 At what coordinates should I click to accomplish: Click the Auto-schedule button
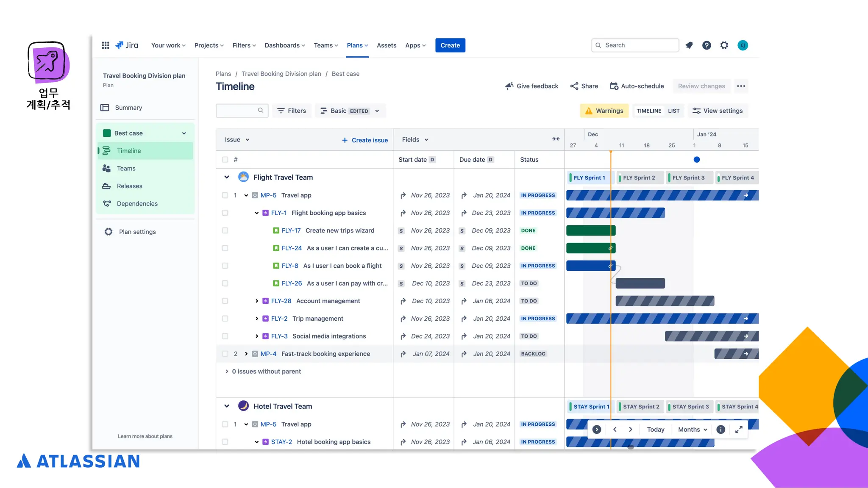tap(637, 86)
